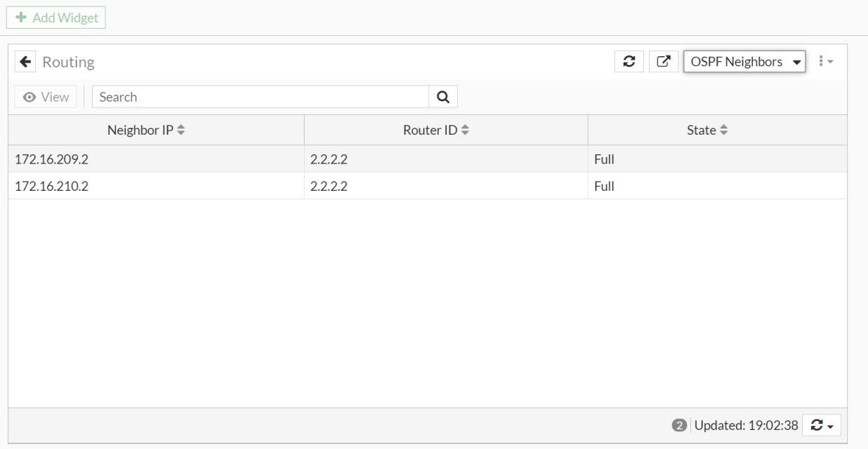Click the magnifier search icon
Screen dimensions: 868x449
tap(443, 97)
